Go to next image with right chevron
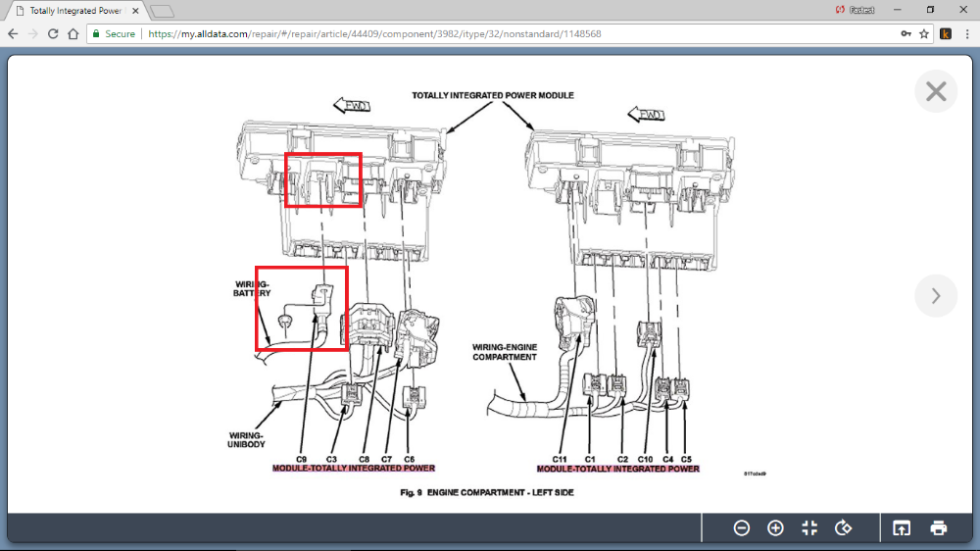The image size is (980, 551). point(936,295)
